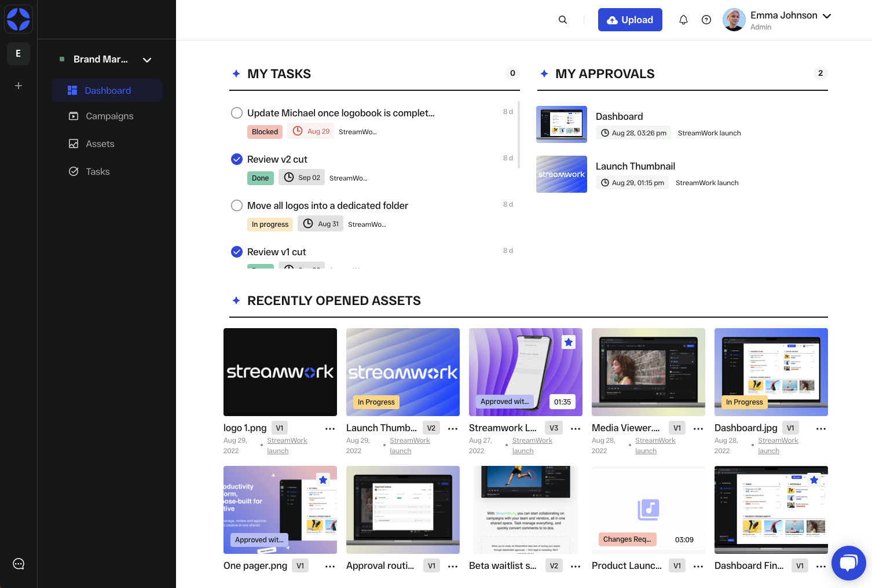
Task: Click the Upload button
Action: pyautogui.click(x=630, y=20)
